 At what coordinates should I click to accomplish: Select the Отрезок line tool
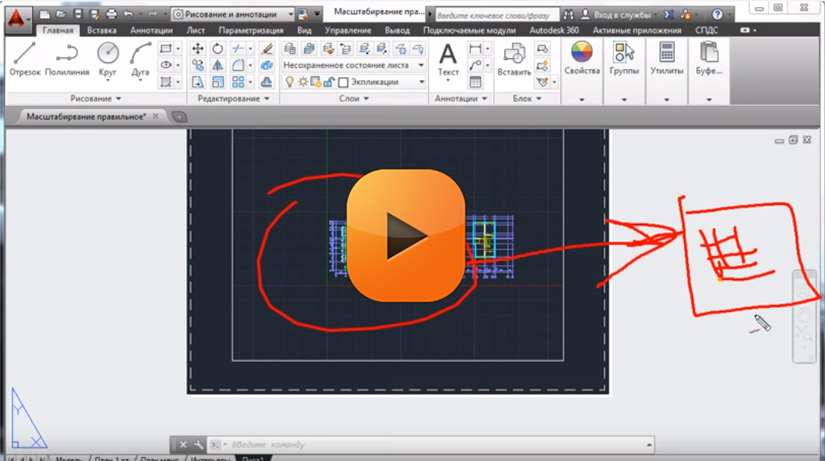pyautogui.click(x=25, y=59)
